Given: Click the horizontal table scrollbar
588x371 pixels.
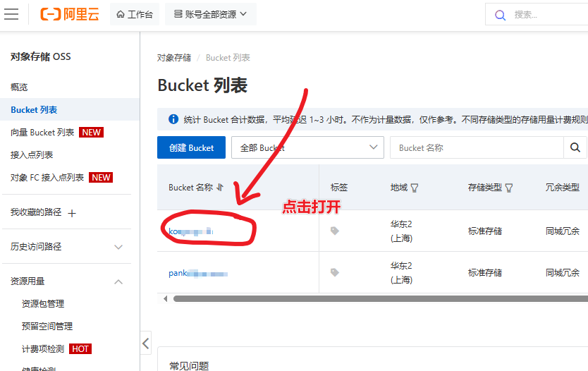Looking at the screenshot, I should click(381, 299).
